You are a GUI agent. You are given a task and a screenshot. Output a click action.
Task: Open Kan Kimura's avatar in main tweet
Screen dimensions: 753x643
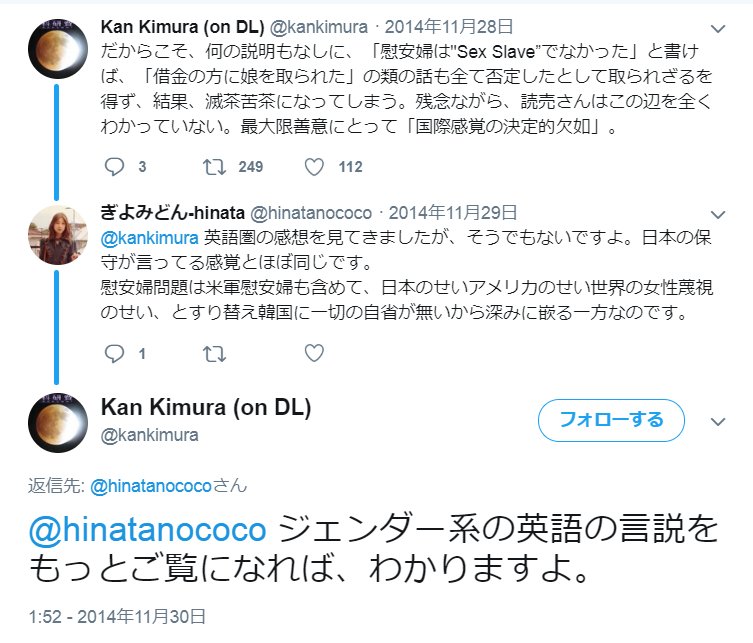click(58, 423)
